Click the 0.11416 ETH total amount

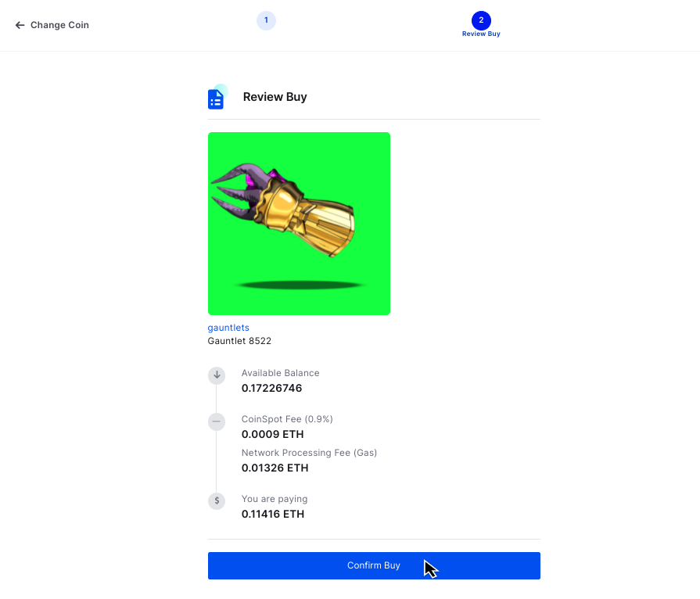point(272,514)
